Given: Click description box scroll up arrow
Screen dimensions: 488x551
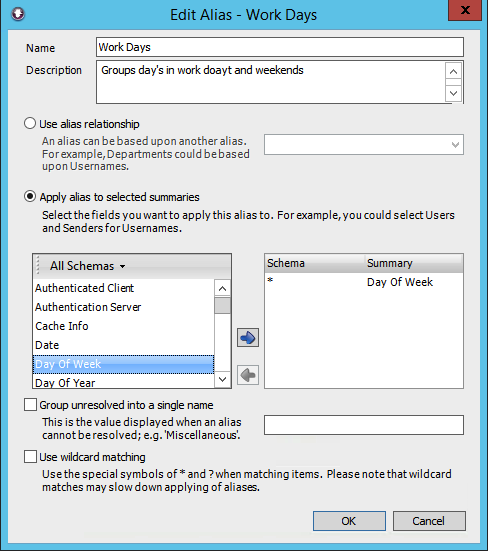Looking at the screenshot, I should 453,72.
